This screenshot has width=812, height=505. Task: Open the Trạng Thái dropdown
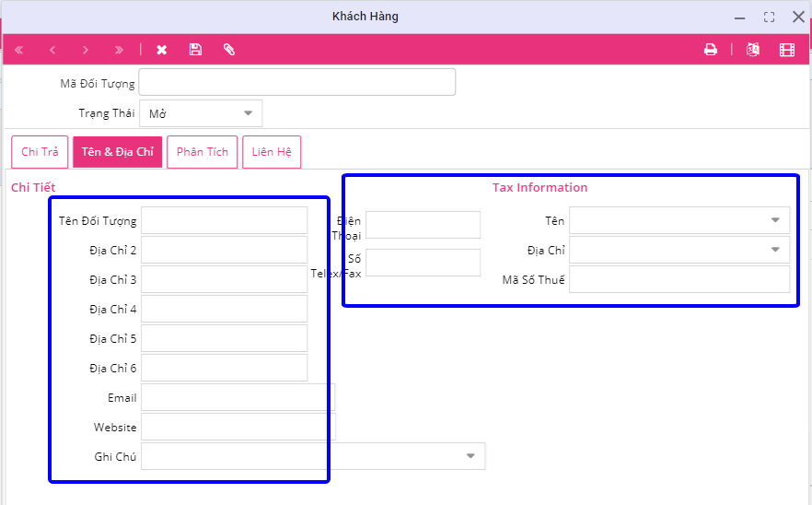tap(248, 113)
